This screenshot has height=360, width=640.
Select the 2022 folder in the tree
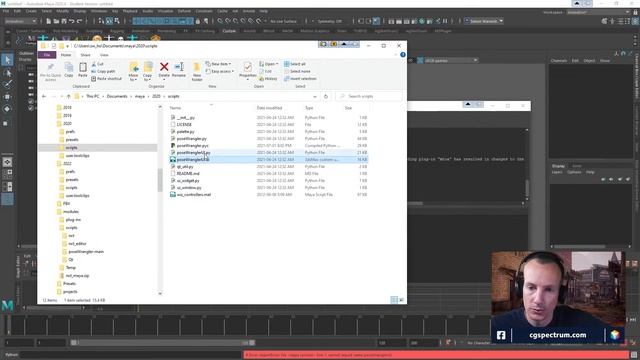(x=67, y=163)
